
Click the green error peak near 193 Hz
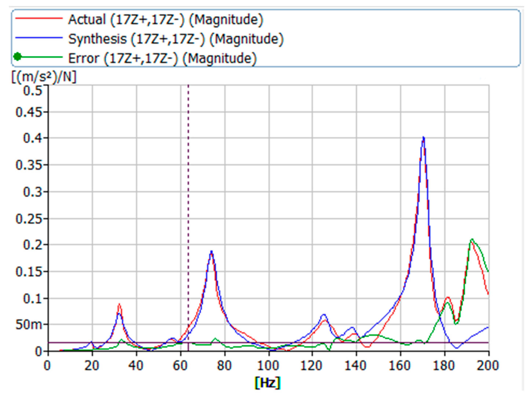click(x=472, y=240)
